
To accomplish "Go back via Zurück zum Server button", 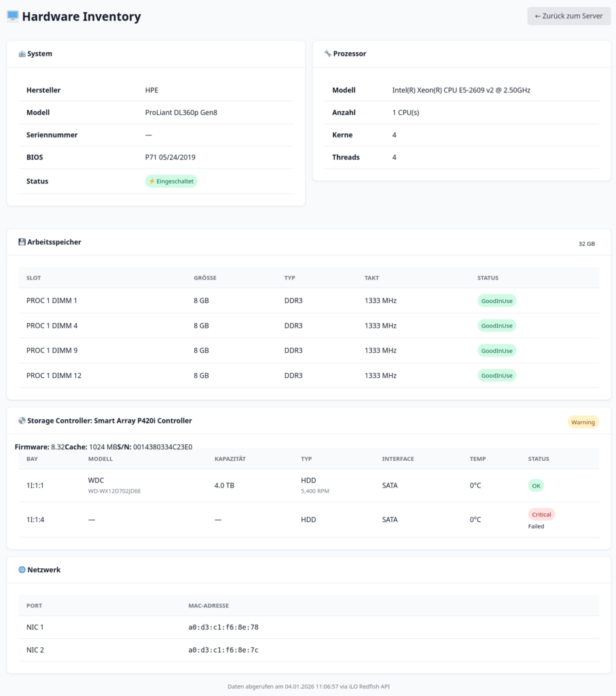I will pos(568,16).
